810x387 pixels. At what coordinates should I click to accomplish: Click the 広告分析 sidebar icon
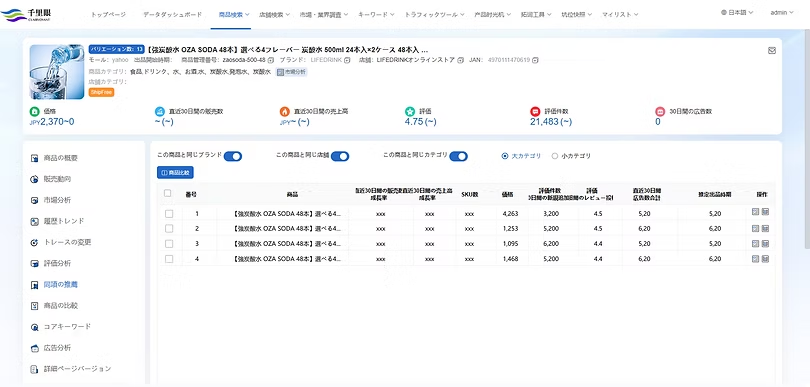click(35, 348)
